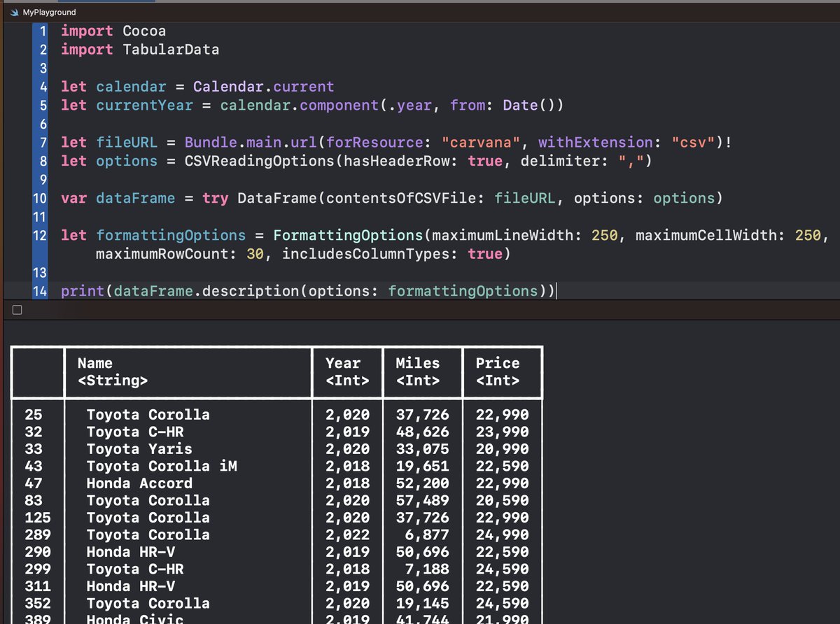Click contentsOfCSVFile parameter label
This screenshot has width=840, height=624.
(x=401, y=198)
